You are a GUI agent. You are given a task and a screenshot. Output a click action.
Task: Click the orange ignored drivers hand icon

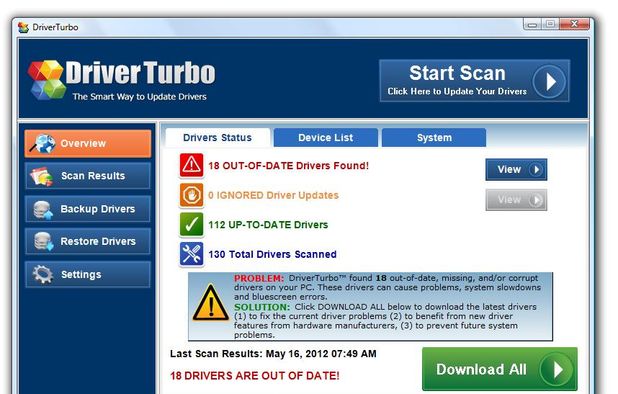(x=192, y=195)
